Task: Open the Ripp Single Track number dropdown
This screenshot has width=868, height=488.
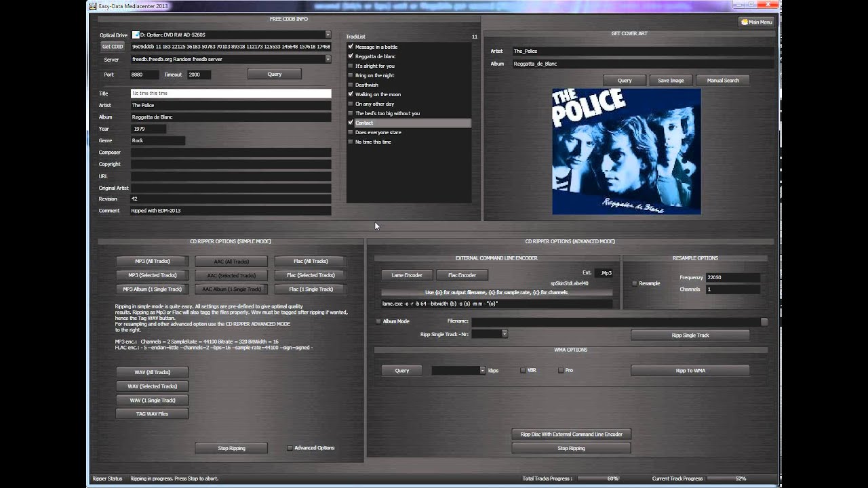Action: (505, 333)
